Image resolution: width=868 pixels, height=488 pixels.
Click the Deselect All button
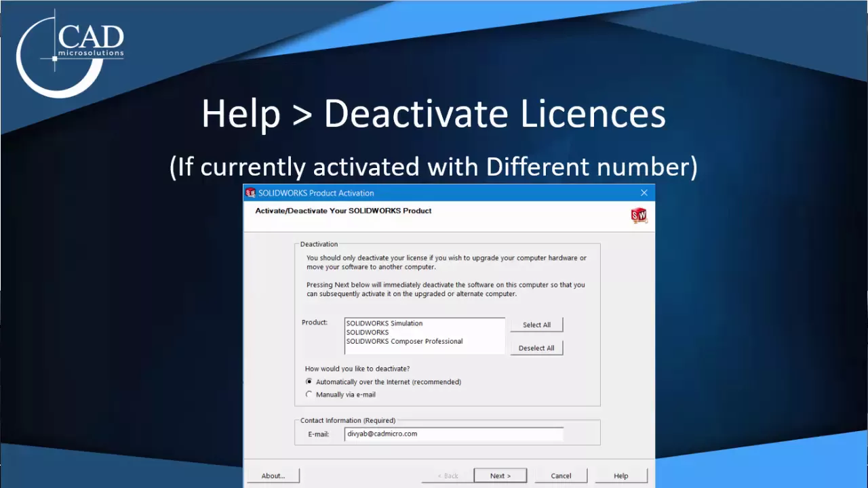coord(536,348)
